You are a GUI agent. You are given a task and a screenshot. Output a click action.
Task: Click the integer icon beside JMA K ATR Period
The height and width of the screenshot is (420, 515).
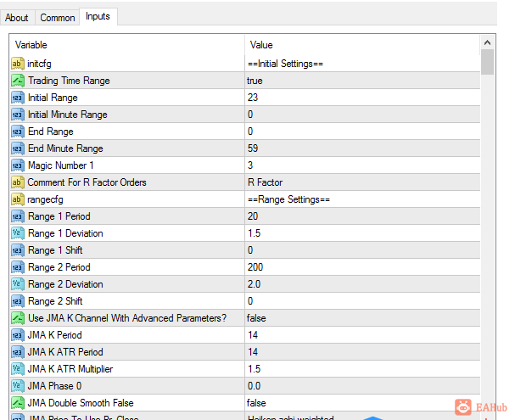[x=18, y=352]
